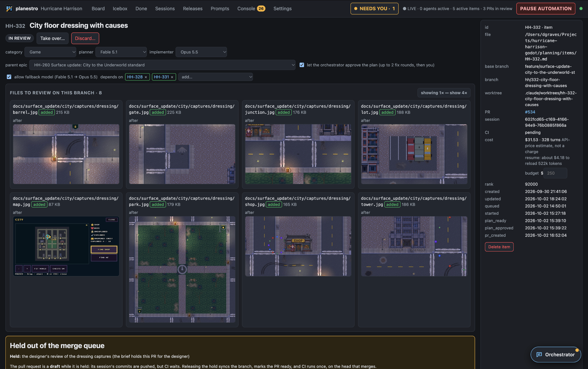Click the NEEDS YOU alert indicator
This screenshot has height=369, width=588.
[374, 9]
